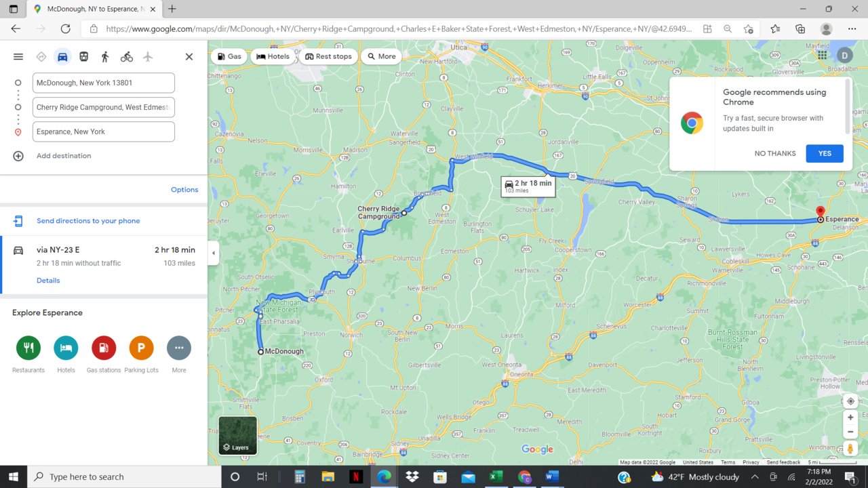Show your location on map
The width and height of the screenshot is (868, 488).
point(850,401)
